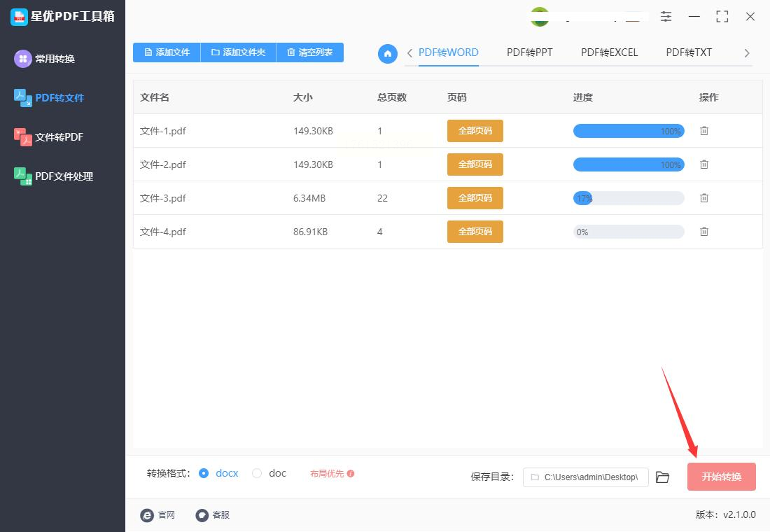Open the 官网 website link
Screen dimensions: 770x532
tap(157, 514)
